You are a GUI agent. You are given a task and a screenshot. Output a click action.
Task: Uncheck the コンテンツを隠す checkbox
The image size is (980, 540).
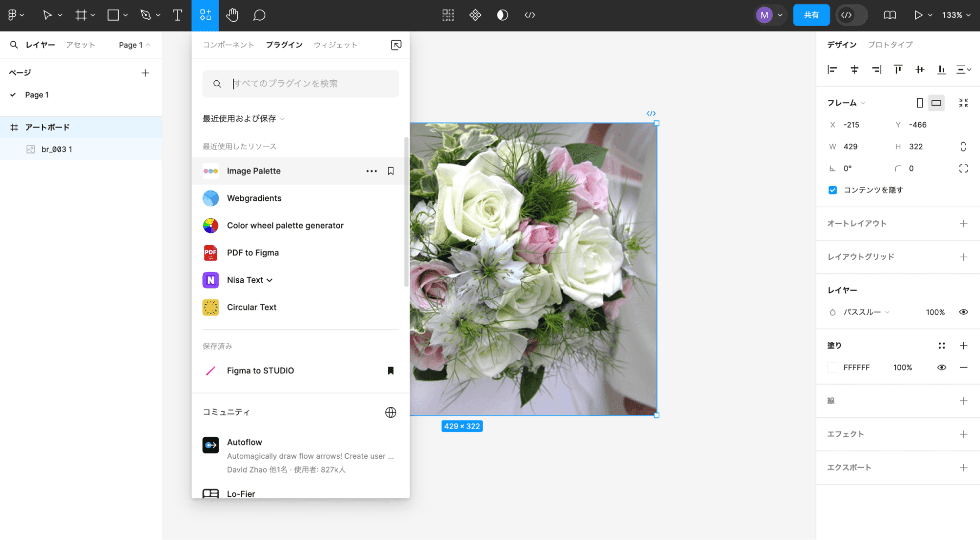tap(832, 190)
